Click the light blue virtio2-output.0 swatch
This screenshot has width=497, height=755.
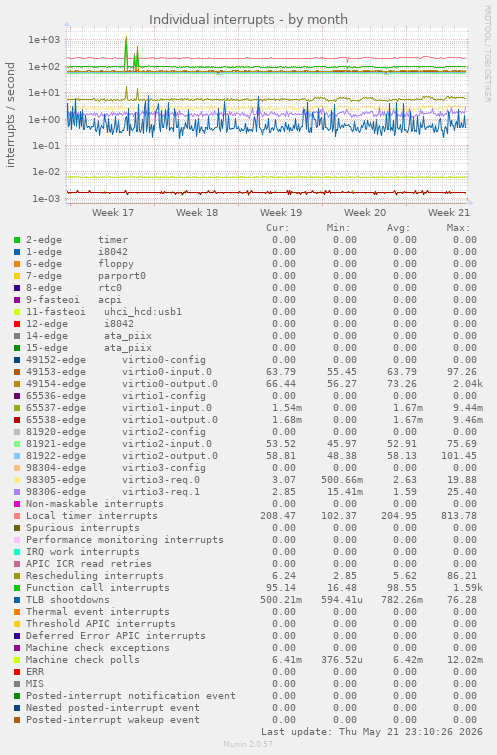[x=17, y=456]
